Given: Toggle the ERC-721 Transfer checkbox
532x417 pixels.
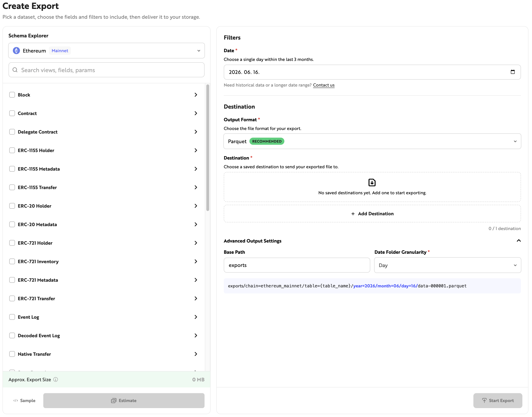Looking at the screenshot, I should [12, 298].
